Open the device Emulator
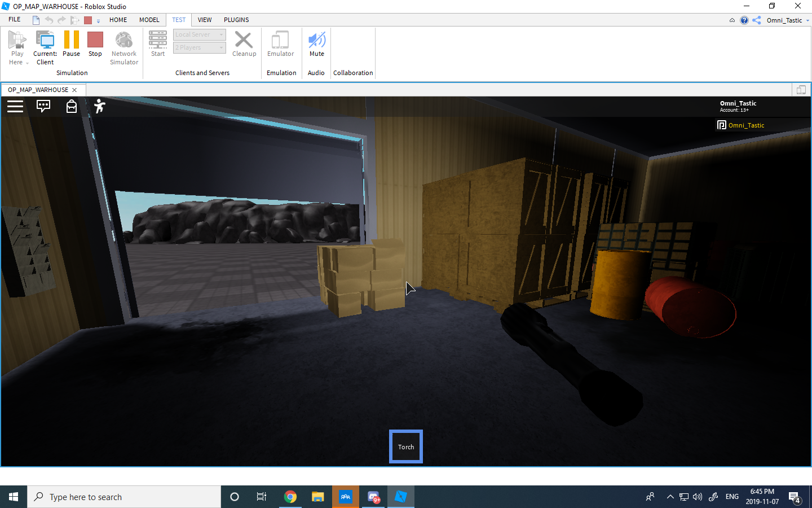812x508 pixels. (x=280, y=45)
